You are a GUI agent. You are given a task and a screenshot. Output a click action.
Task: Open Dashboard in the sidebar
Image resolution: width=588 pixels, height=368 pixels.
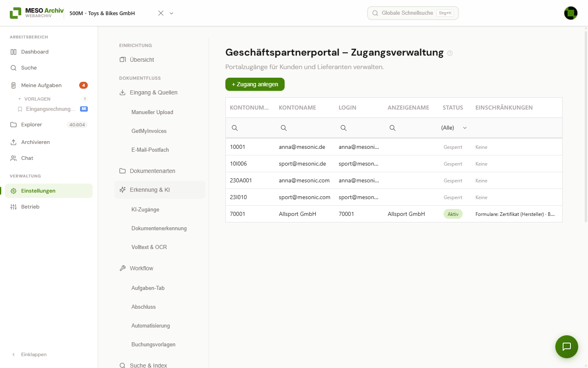coord(49,52)
